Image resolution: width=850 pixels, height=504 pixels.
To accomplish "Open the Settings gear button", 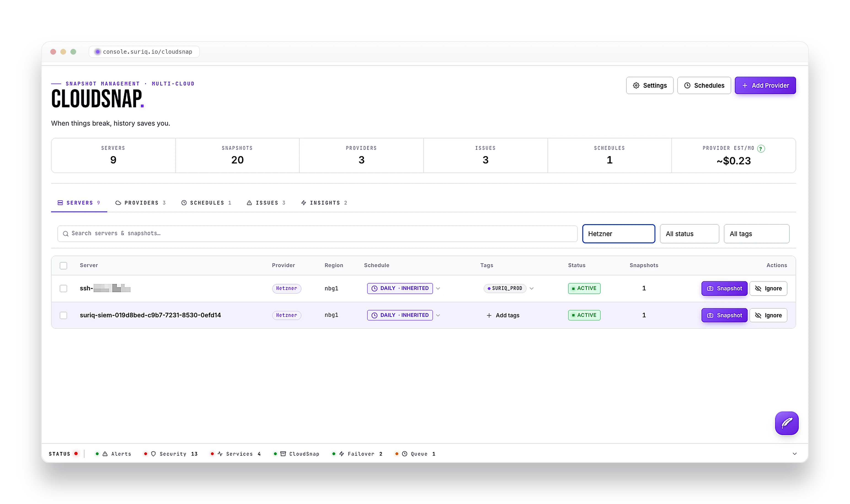I will (650, 86).
